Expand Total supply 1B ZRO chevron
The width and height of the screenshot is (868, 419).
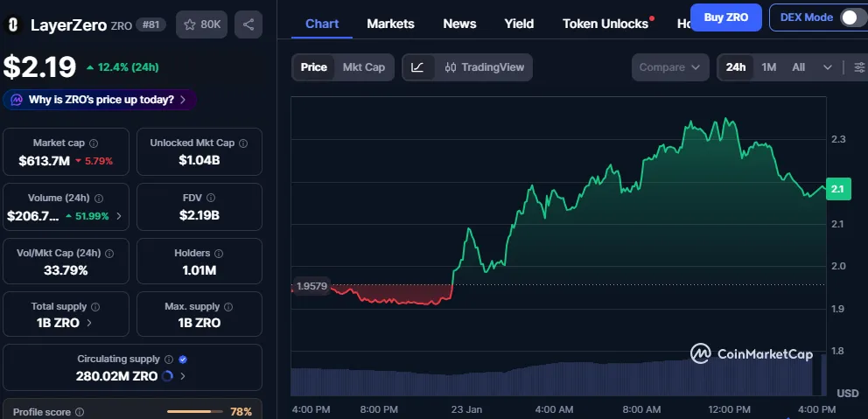click(89, 323)
